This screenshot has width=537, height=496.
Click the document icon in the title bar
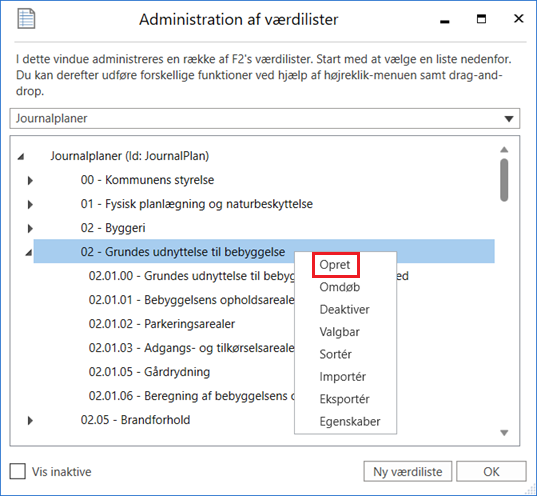pos(26,19)
